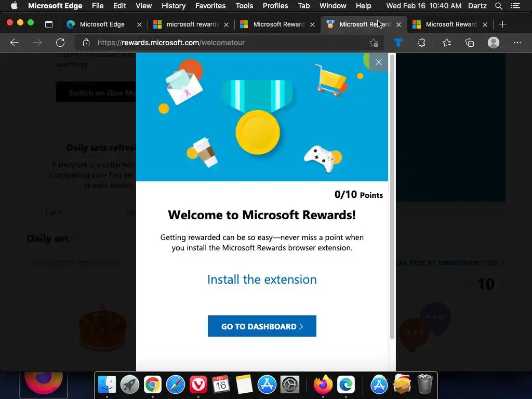532x399 pixels.
Task: Open the tab actions menu icon
Action: pyautogui.click(x=49, y=24)
